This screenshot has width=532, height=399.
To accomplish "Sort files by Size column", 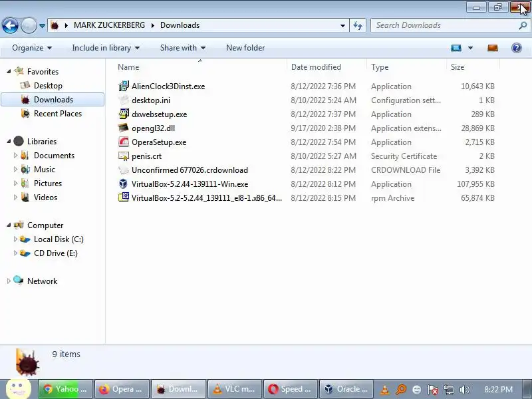I will pyautogui.click(x=457, y=67).
